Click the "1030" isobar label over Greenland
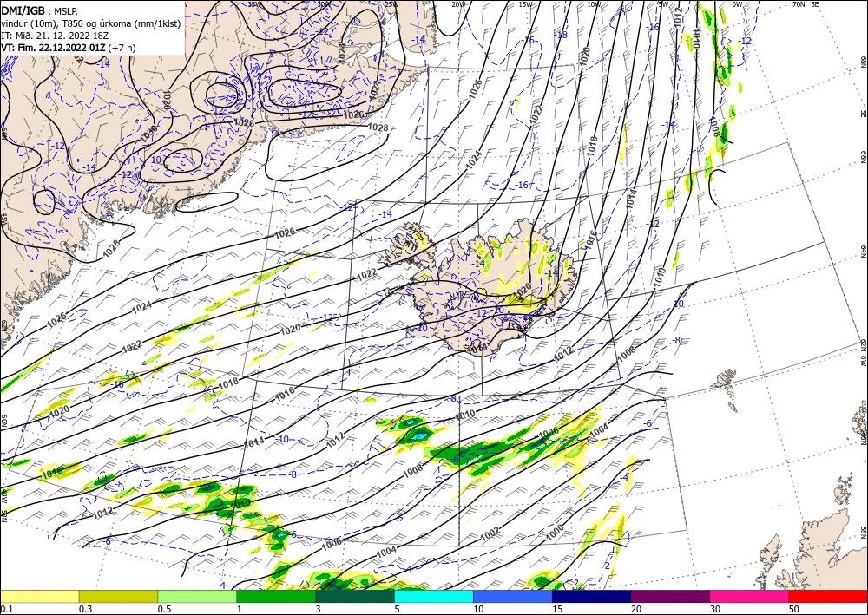 pyautogui.click(x=149, y=134)
